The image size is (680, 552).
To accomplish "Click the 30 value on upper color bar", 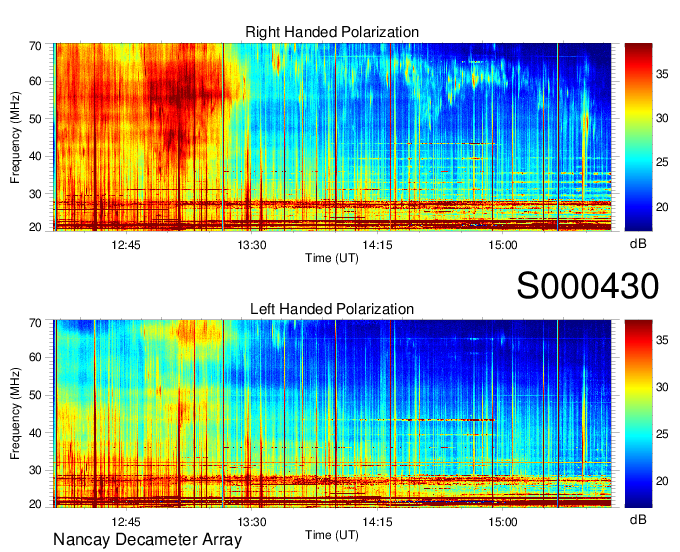I will (662, 118).
